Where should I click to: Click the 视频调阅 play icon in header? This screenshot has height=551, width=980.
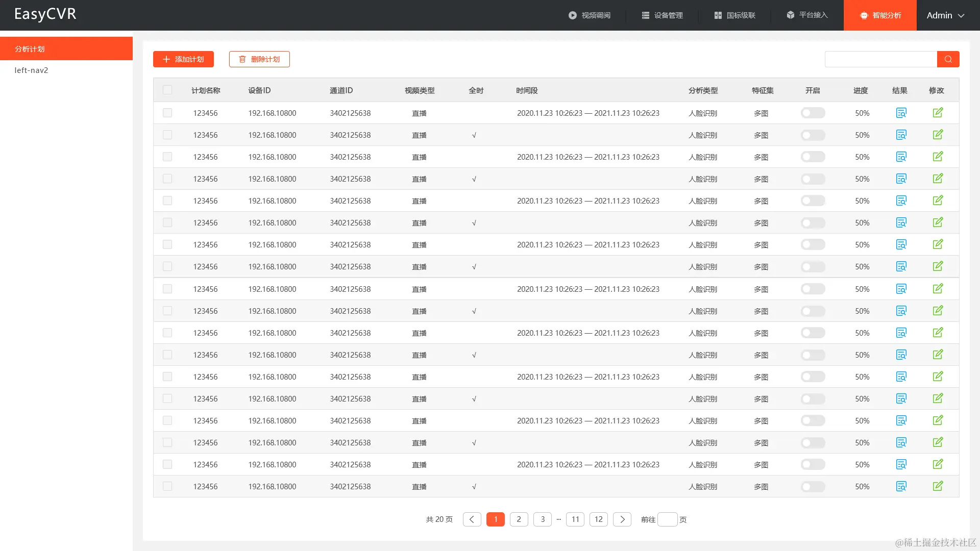(x=573, y=15)
